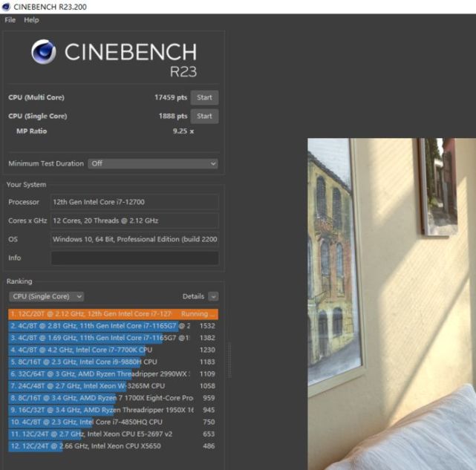
Task: Click the MP Ratio value 9.25 x
Action: tap(183, 131)
